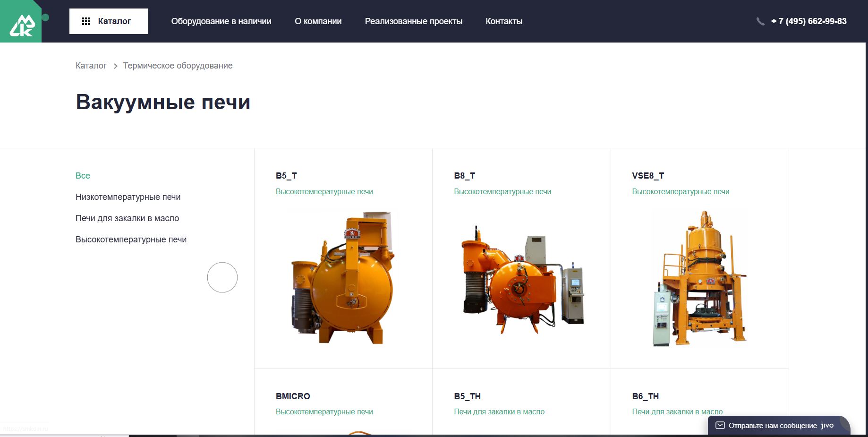Open the Каталог menu button

(109, 21)
